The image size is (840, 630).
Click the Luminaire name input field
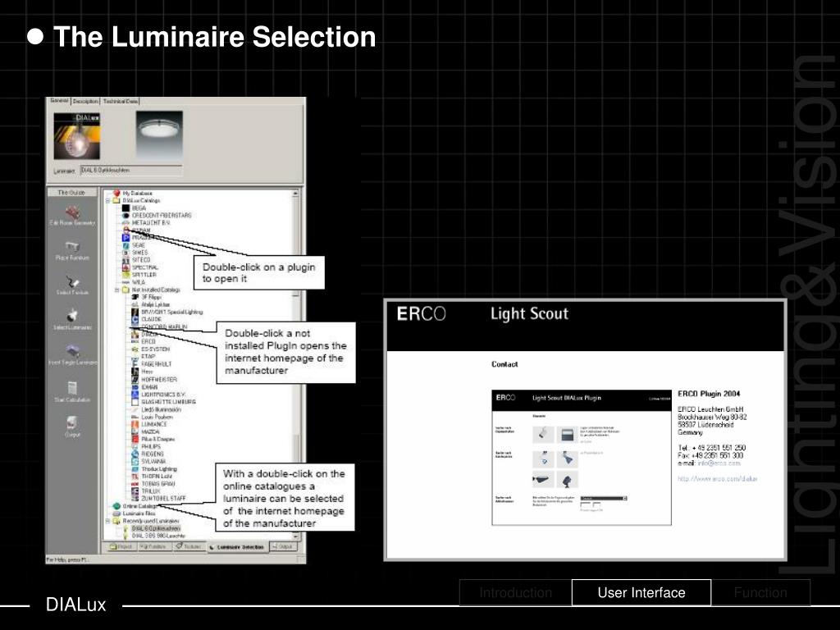coord(130,171)
